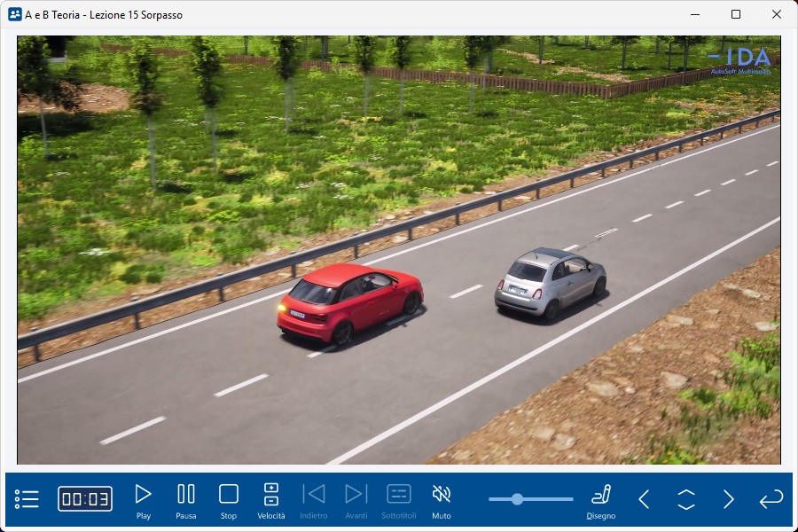Open the Velocità speed control
Screen dimensions: 798x532
[x=271, y=495]
